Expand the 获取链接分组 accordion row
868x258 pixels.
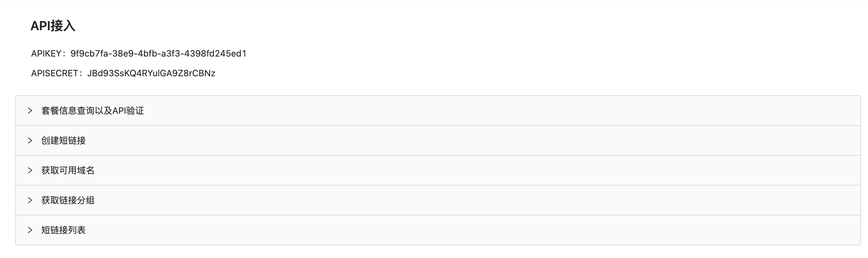pyautogui.click(x=438, y=200)
